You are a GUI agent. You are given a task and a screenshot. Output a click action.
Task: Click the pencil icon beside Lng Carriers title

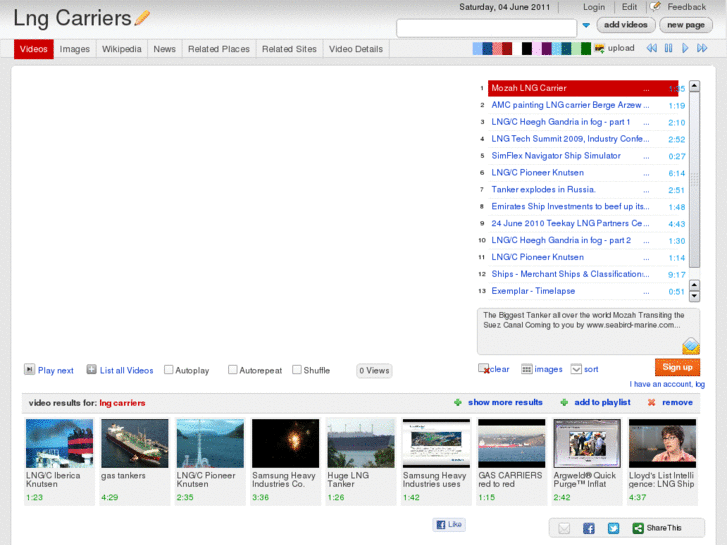(x=142, y=18)
